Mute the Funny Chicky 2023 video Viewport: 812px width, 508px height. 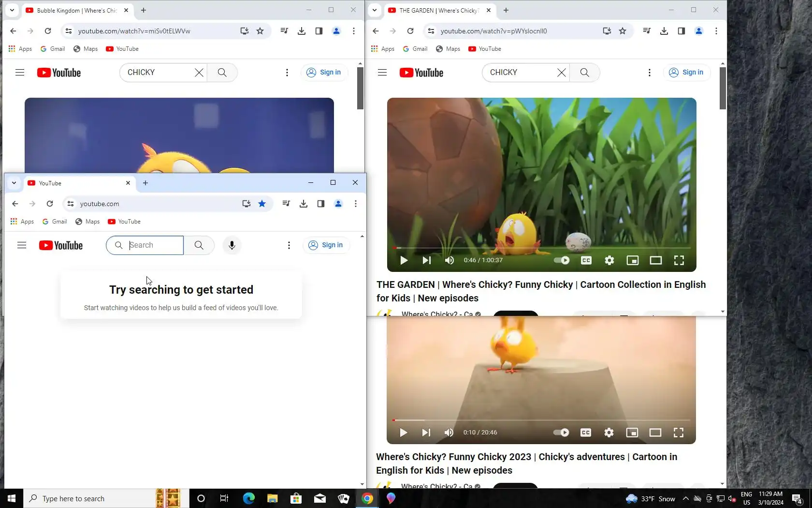(449, 433)
